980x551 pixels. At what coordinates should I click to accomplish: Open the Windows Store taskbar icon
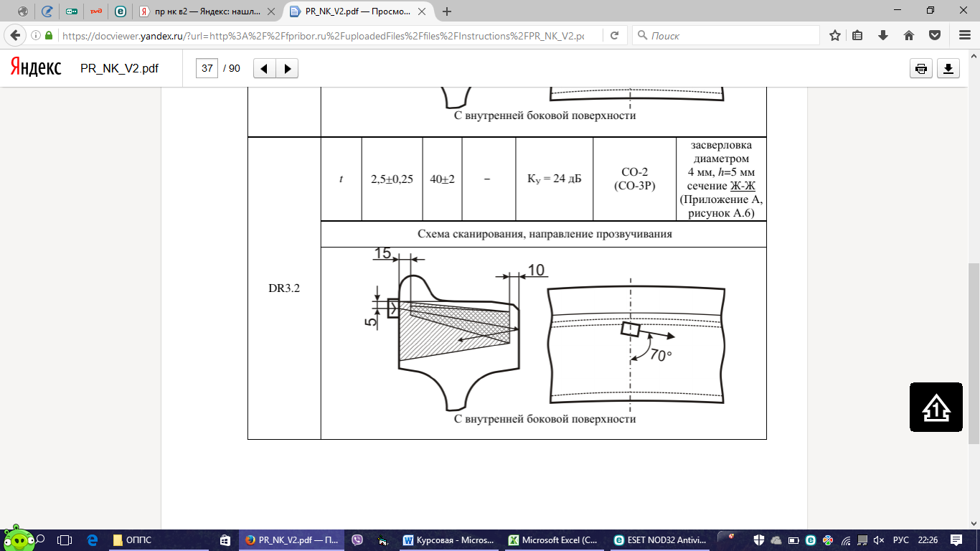point(225,540)
